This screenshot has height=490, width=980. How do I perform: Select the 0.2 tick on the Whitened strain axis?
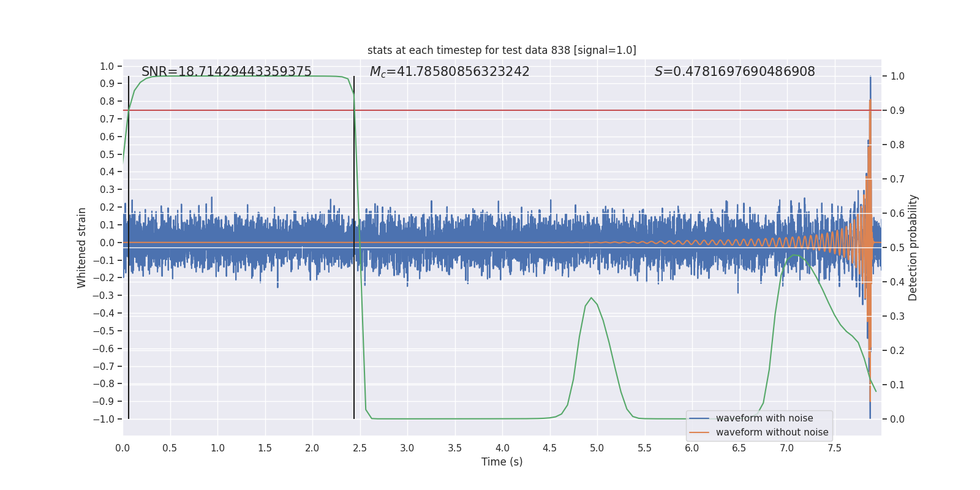pos(107,208)
